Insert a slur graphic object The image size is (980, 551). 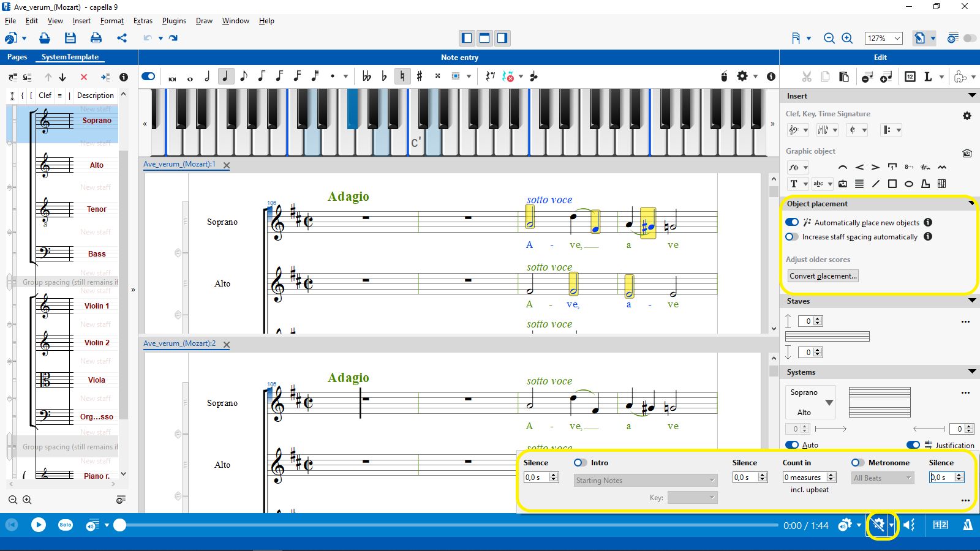[x=843, y=167]
